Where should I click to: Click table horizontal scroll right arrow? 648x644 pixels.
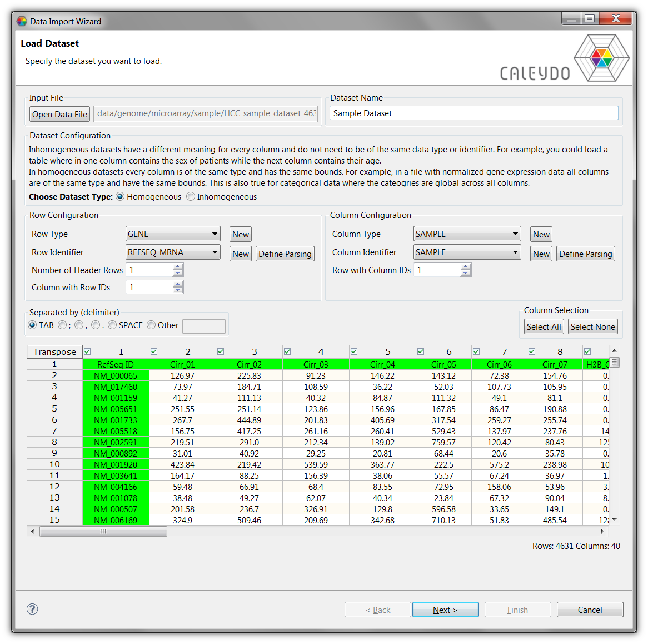(x=602, y=531)
